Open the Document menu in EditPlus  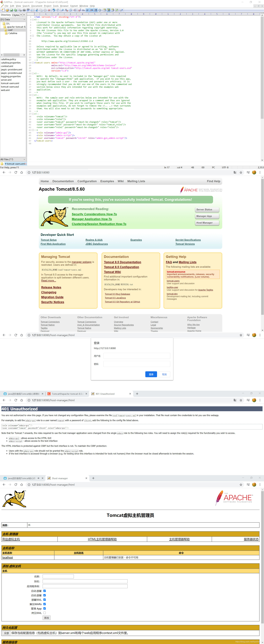coord(37,6)
